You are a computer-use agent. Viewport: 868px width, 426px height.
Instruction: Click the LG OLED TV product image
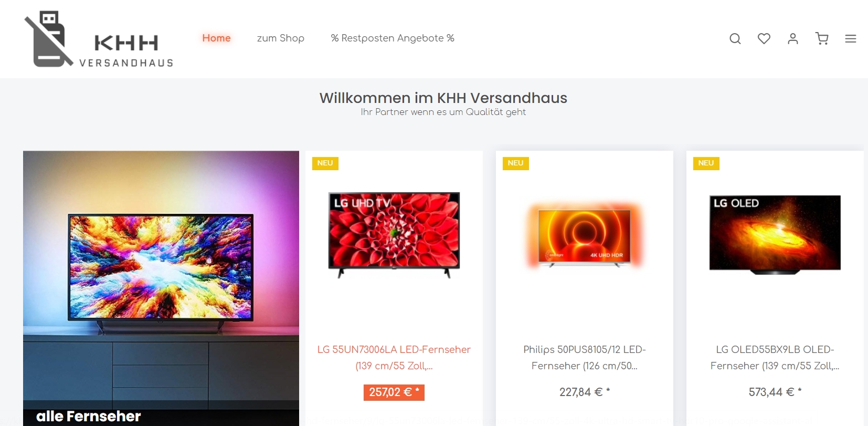click(775, 235)
